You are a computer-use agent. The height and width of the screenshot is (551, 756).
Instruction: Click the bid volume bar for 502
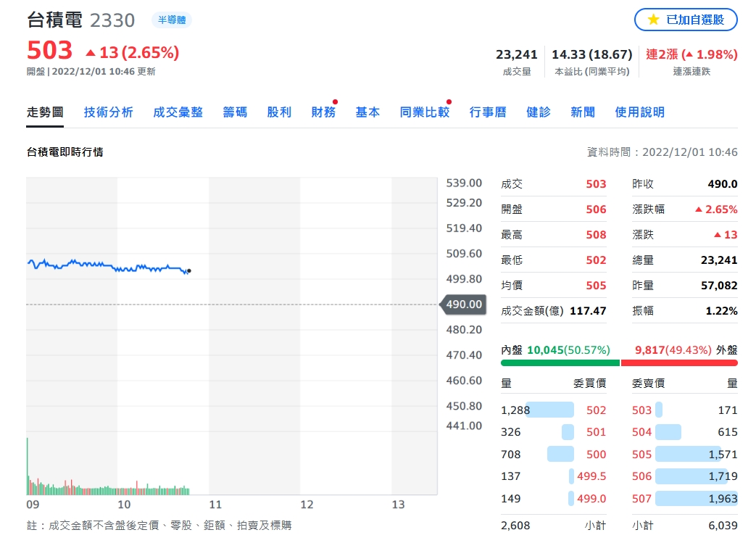pyautogui.click(x=549, y=410)
